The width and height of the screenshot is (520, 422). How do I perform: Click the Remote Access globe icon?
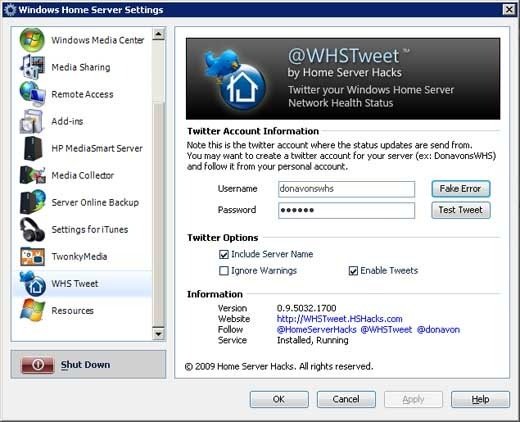click(32, 94)
